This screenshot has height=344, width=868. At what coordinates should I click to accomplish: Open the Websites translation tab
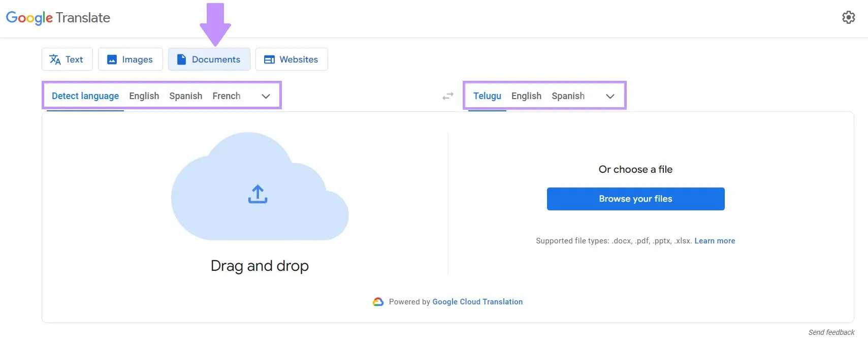tap(291, 59)
